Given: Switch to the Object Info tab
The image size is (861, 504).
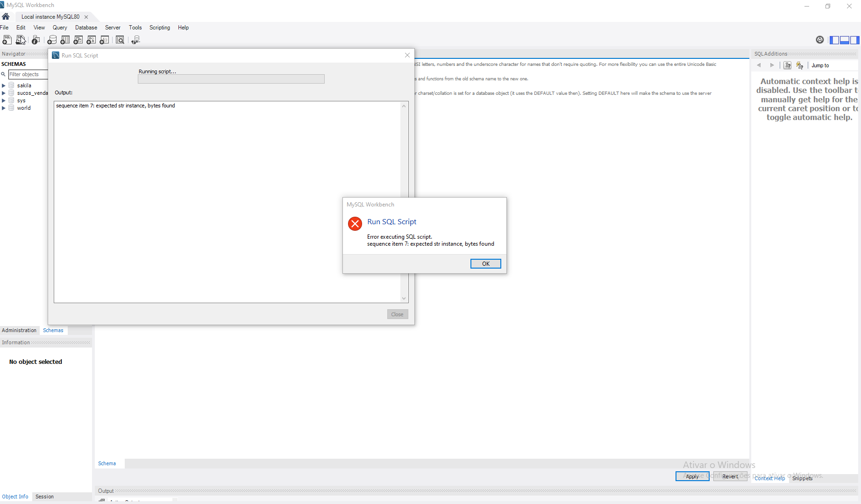Looking at the screenshot, I should click(x=15, y=497).
